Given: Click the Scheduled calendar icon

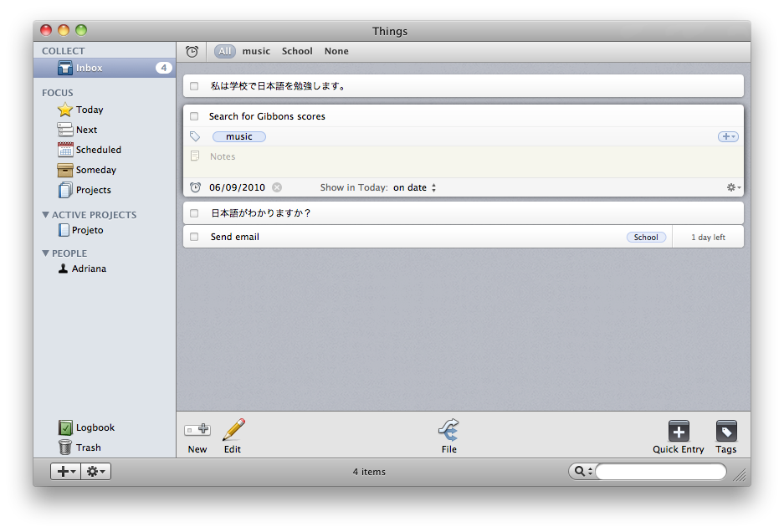Looking at the screenshot, I should coord(65,150).
